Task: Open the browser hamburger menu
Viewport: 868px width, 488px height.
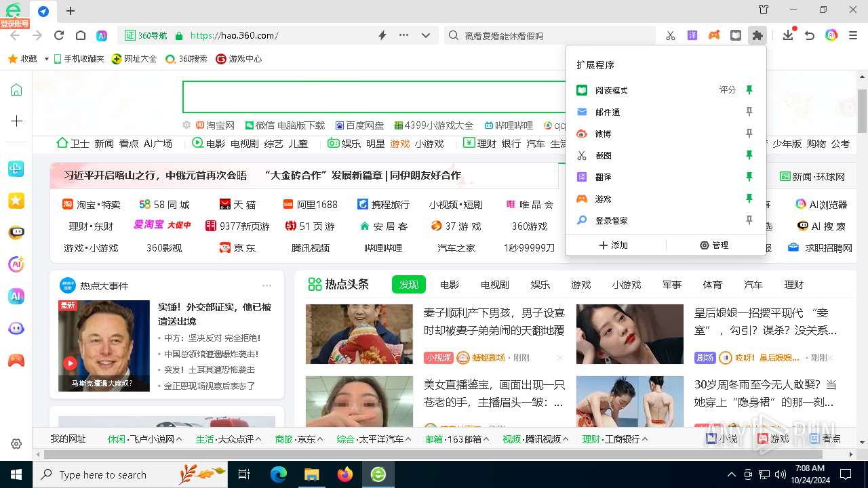Action: coord(853,35)
